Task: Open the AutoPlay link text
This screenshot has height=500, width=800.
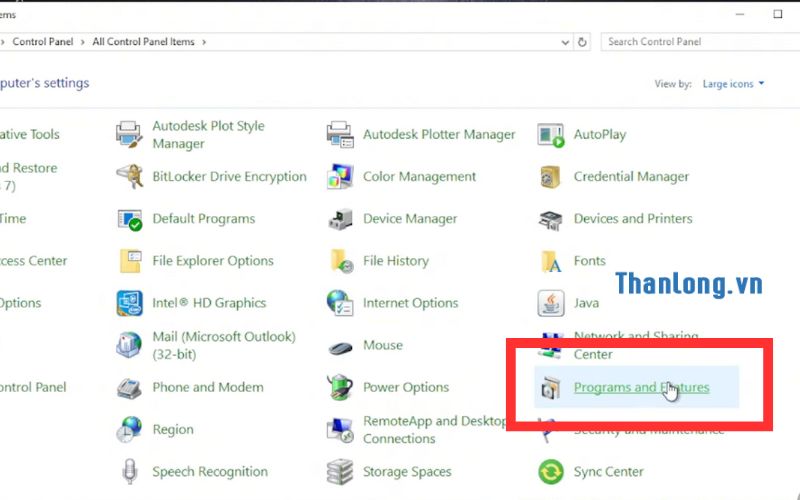Action: pyautogui.click(x=599, y=135)
